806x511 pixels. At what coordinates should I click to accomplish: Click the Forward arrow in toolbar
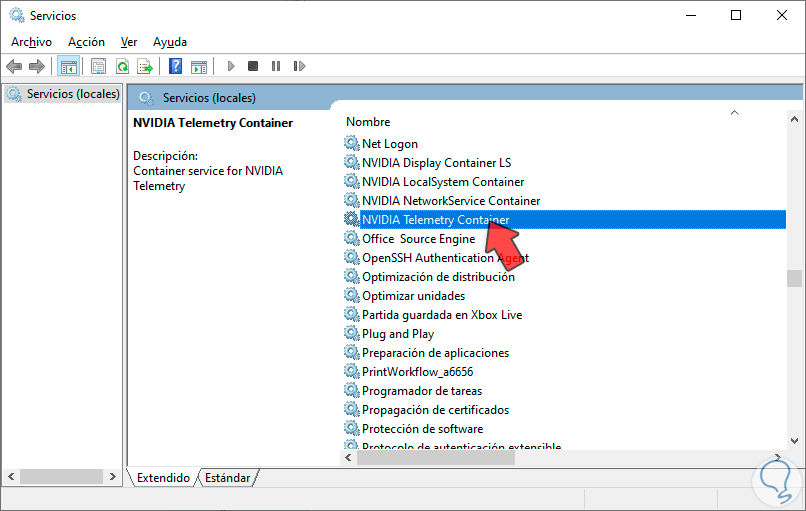point(37,66)
